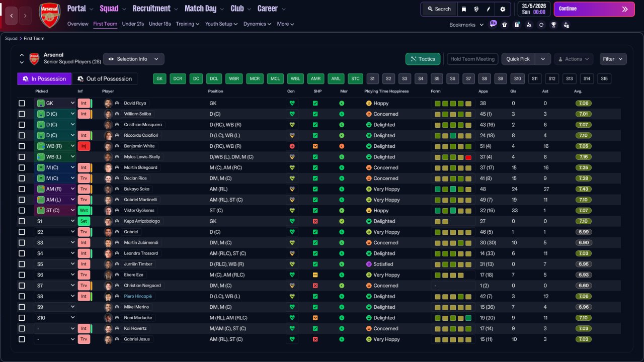This screenshot has height=362, width=644.
Task: Tick the checkbox for William Saliba
Action: pyautogui.click(x=22, y=114)
